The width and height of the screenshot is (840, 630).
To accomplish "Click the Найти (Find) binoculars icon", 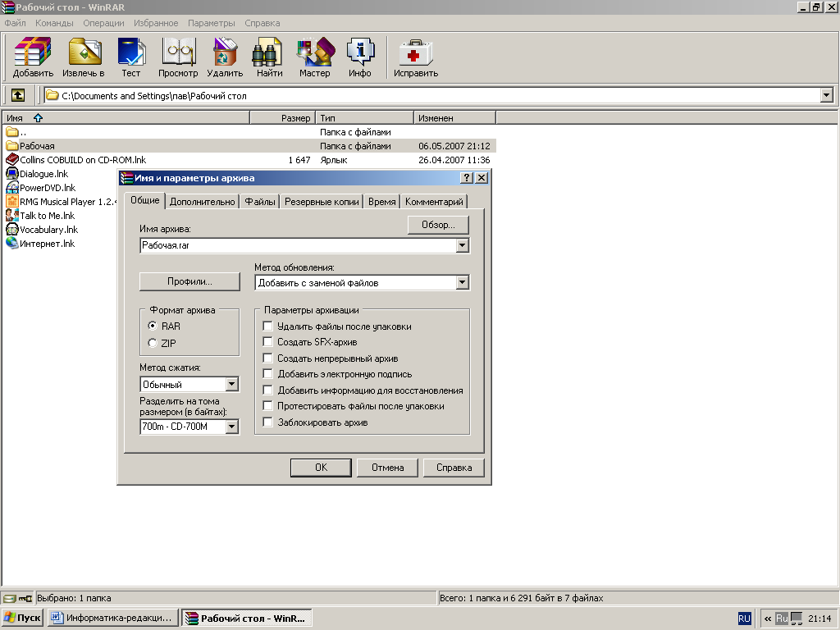I will 269,57.
